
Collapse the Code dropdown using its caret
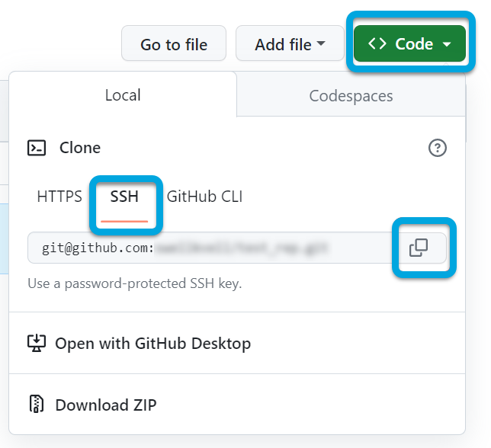pyautogui.click(x=448, y=45)
